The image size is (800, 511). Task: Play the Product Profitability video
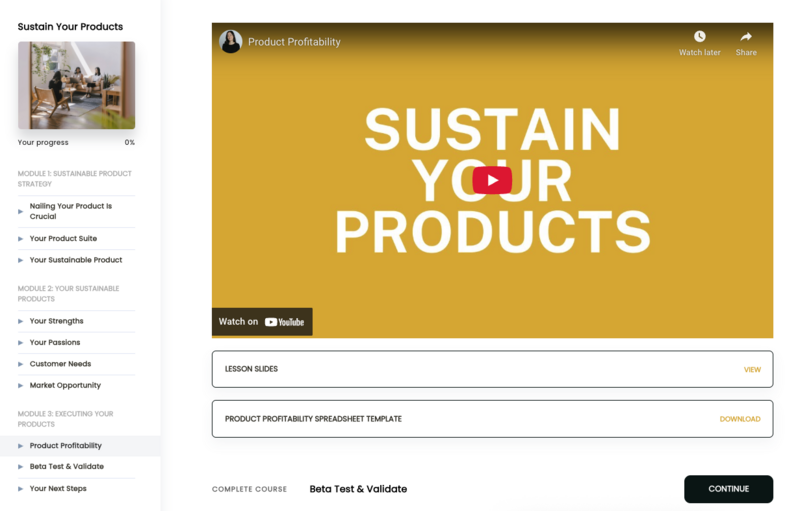point(492,180)
